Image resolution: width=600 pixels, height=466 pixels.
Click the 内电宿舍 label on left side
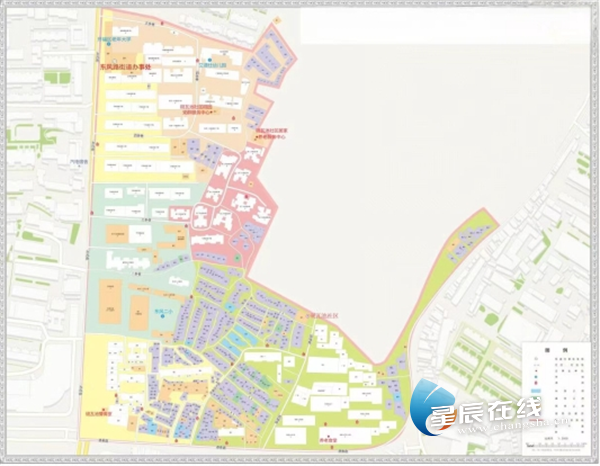point(77,160)
